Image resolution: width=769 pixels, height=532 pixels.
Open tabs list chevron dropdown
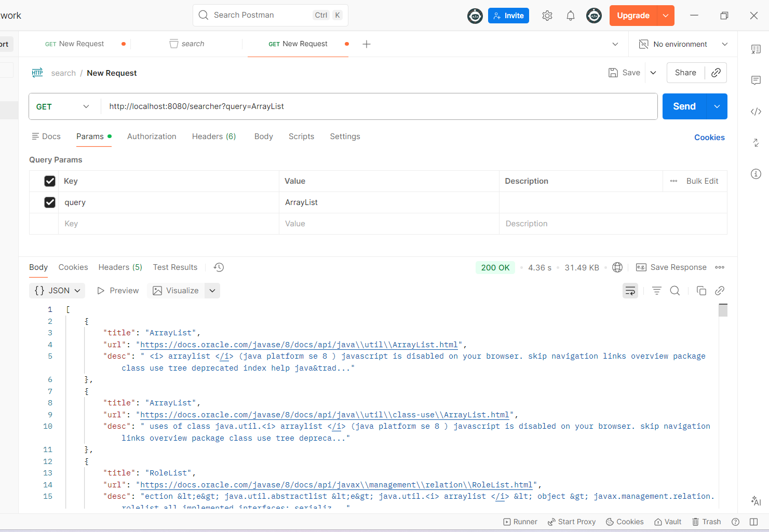(x=615, y=44)
